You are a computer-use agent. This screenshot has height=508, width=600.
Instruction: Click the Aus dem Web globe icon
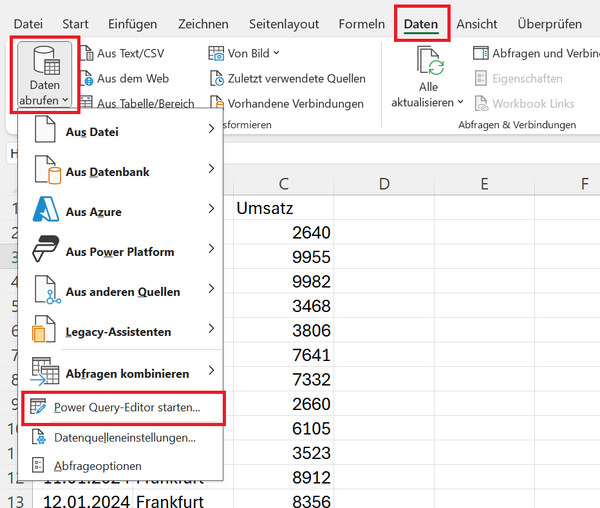click(x=87, y=78)
